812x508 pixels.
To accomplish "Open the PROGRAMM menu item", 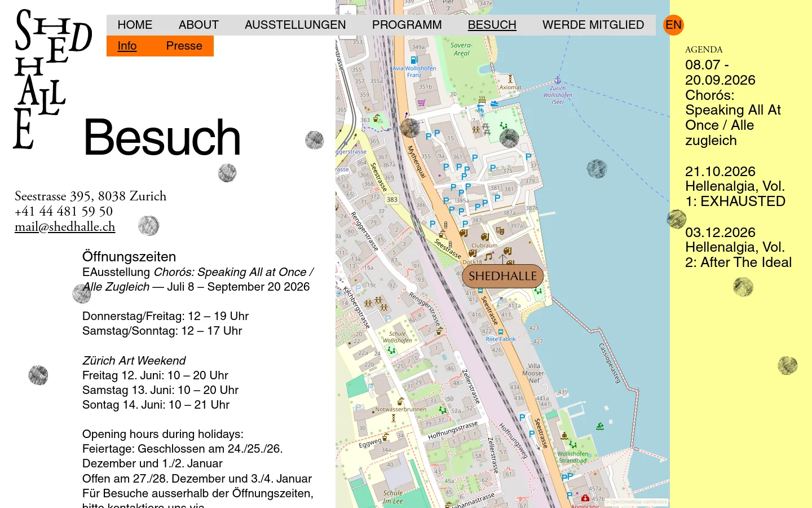I will coord(407,25).
